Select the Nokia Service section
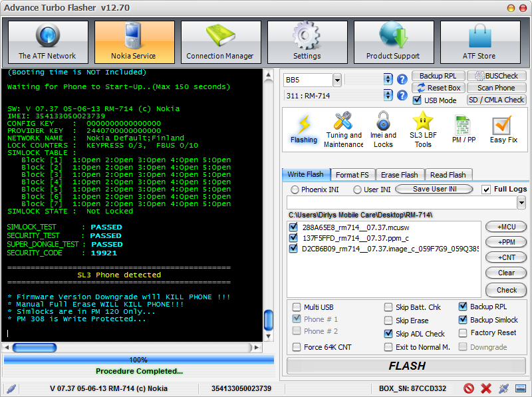Image resolution: width=532 pixels, height=397 pixels. point(134,42)
